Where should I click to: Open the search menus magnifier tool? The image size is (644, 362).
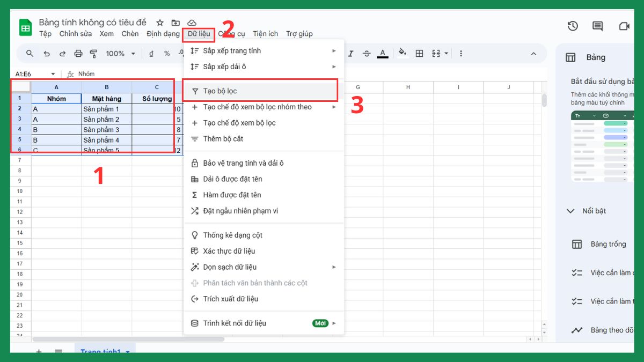(x=30, y=54)
